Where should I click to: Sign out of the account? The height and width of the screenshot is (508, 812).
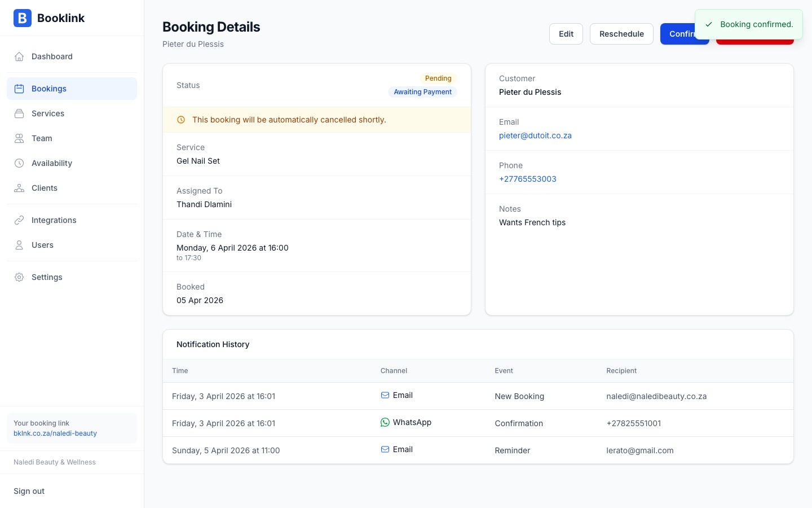[x=29, y=491]
